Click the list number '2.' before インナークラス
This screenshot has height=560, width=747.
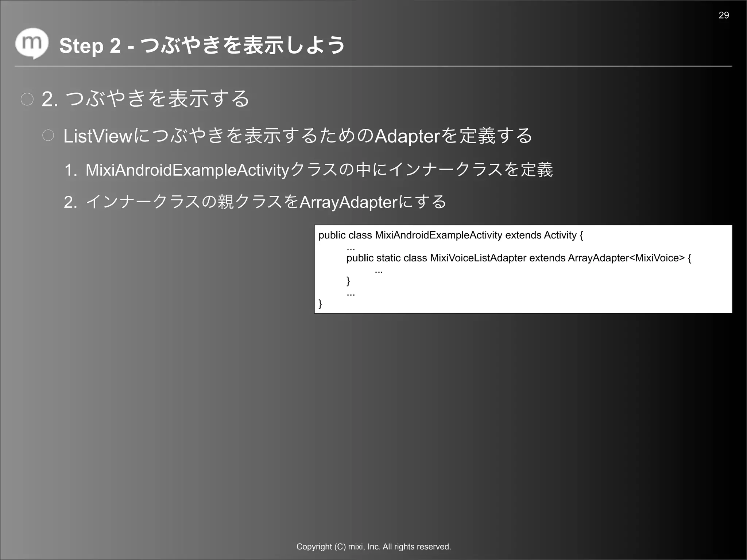click(70, 202)
